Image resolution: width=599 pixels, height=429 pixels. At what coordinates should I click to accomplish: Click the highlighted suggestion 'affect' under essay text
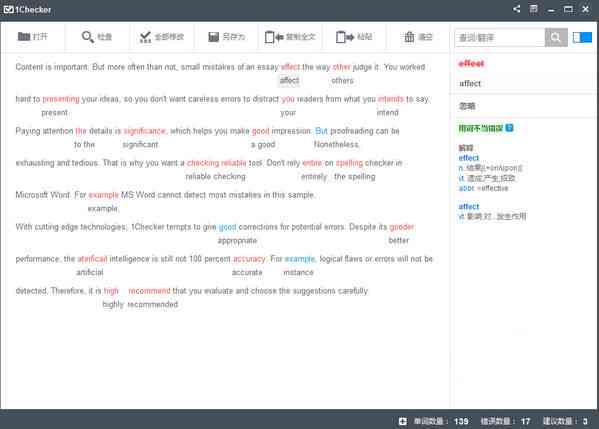pyautogui.click(x=289, y=80)
